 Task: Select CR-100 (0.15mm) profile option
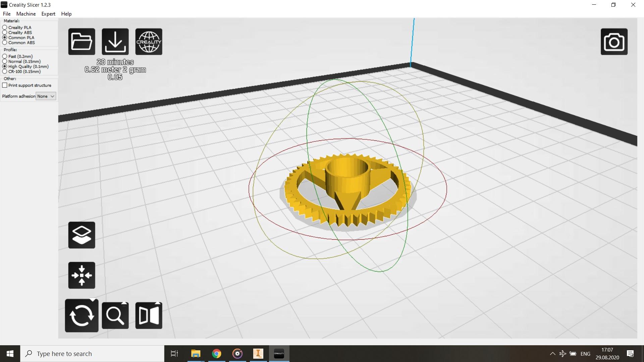tap(5, 71)
